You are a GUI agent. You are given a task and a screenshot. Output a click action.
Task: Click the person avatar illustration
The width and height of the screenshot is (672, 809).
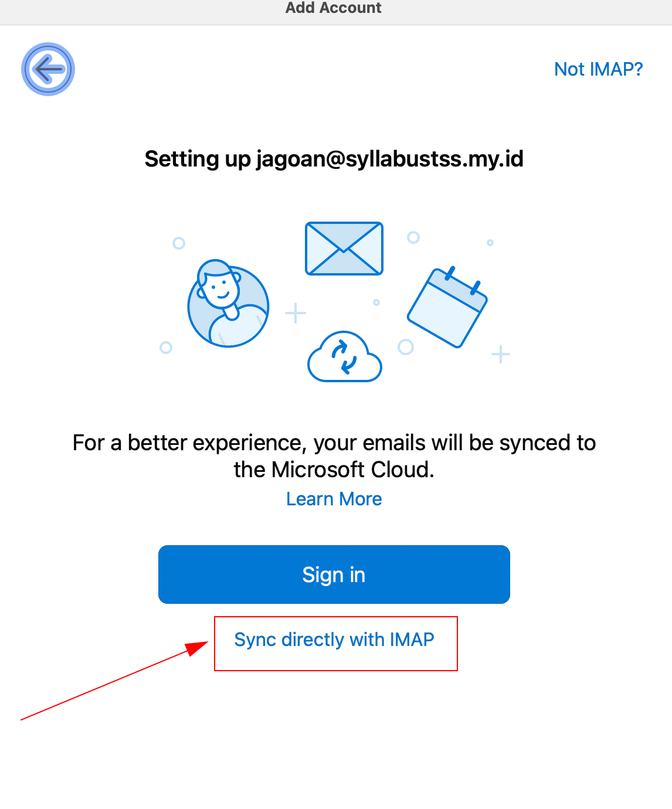(228, 304)
